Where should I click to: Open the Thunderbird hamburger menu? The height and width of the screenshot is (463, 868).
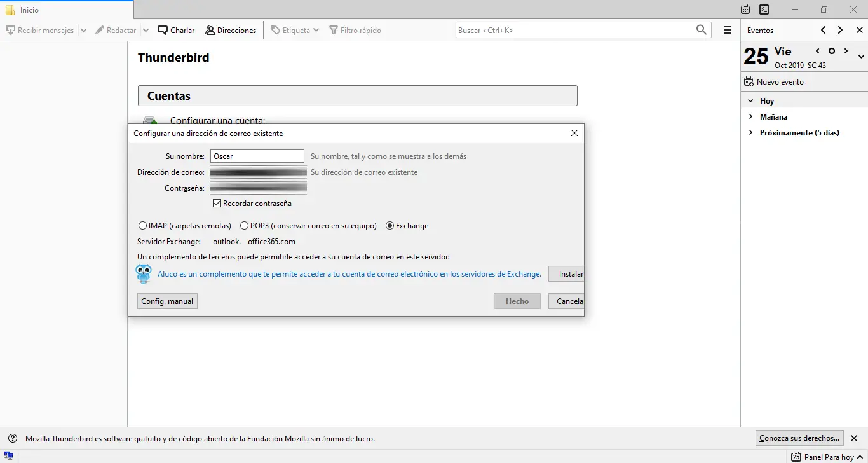[728, 30]
